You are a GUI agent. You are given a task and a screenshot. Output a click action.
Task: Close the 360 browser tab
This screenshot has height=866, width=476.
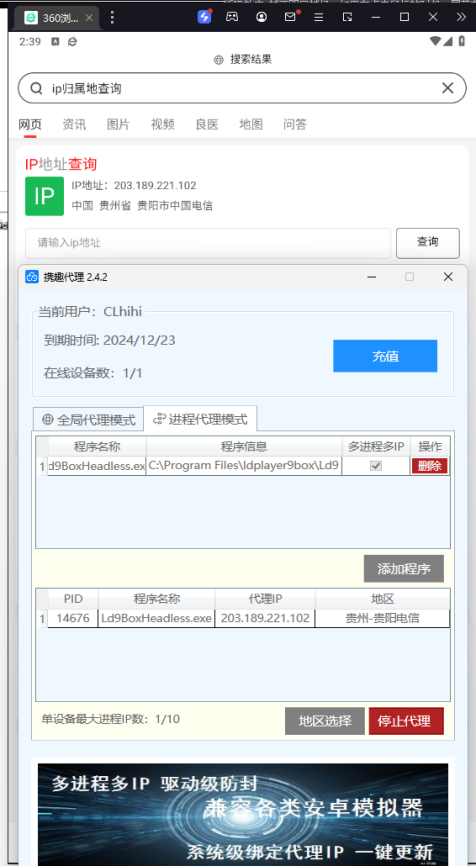pos(89,18)
